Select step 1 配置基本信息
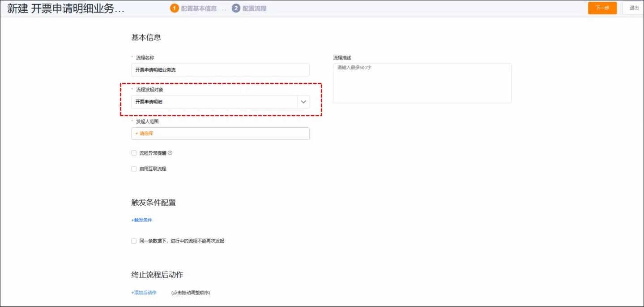 tap(193, 9)
